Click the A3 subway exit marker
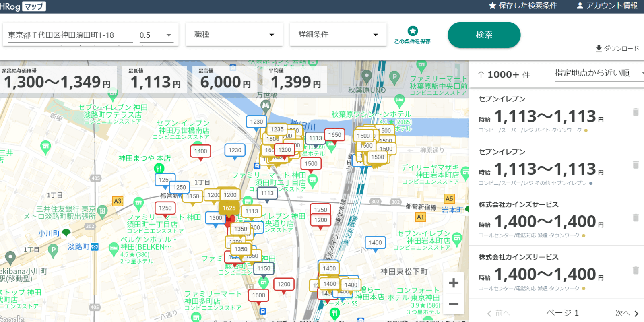The height and width of the screenshot is (322, 644). (x=118, y=201)
